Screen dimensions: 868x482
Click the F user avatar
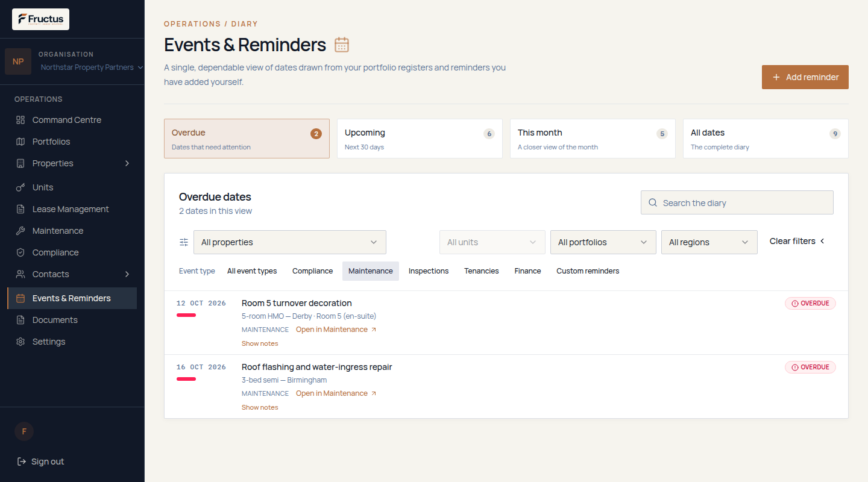pyautogui.click(x=24, y=431)
